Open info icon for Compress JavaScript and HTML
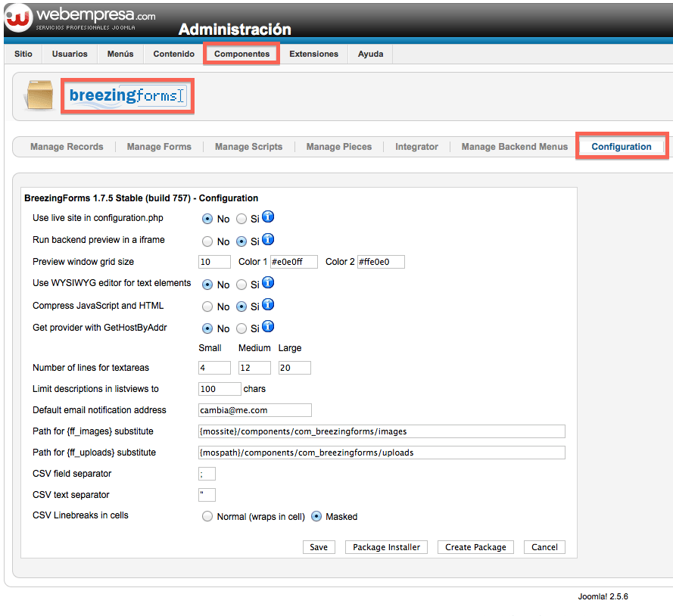673x616 pixels. 268,304
